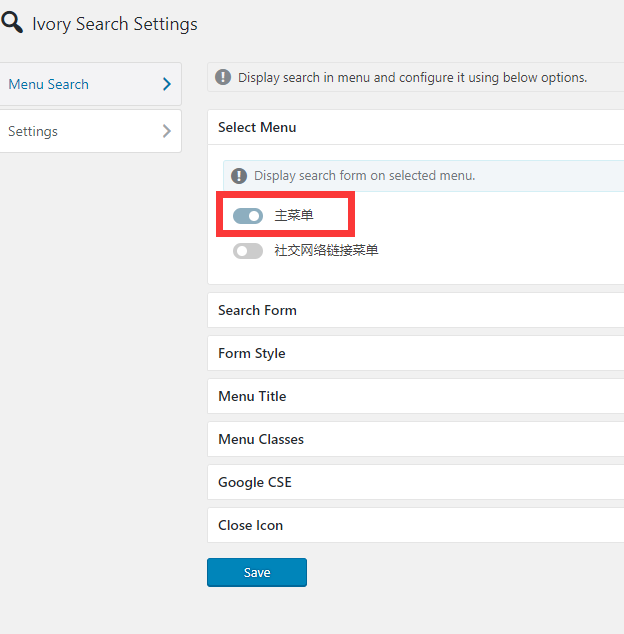
Task: Click the 'Ivory Search Settings' heading
Action: coord(115,24)
